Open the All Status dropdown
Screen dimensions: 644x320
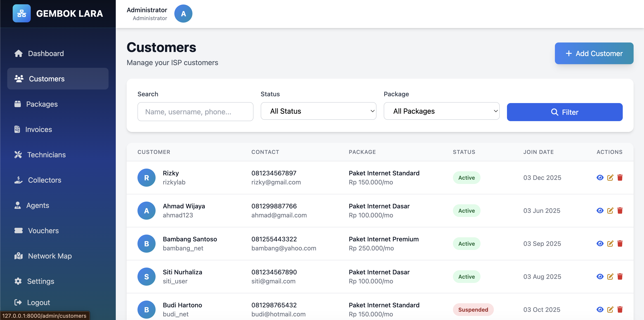[318, 111]
